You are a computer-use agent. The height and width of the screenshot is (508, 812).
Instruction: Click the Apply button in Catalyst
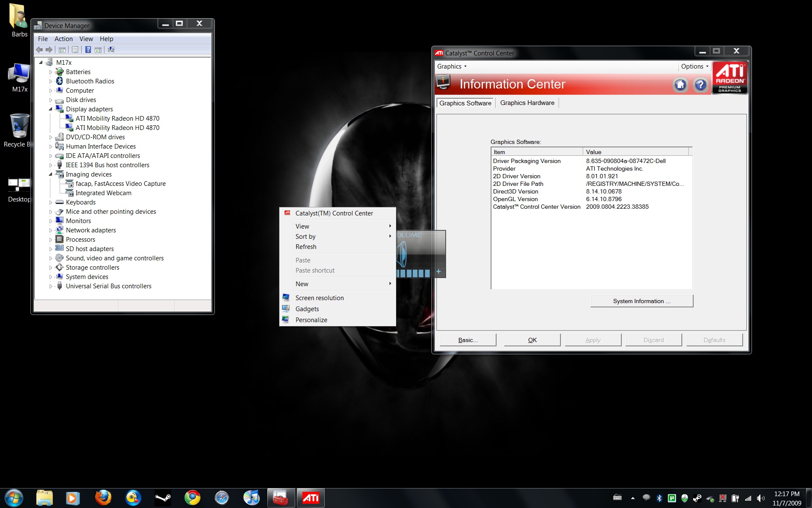[x=593, y=340]
